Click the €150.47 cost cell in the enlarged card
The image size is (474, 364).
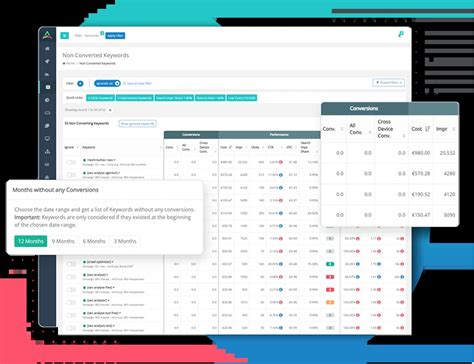pyautogui.click(x=421, y=215)
